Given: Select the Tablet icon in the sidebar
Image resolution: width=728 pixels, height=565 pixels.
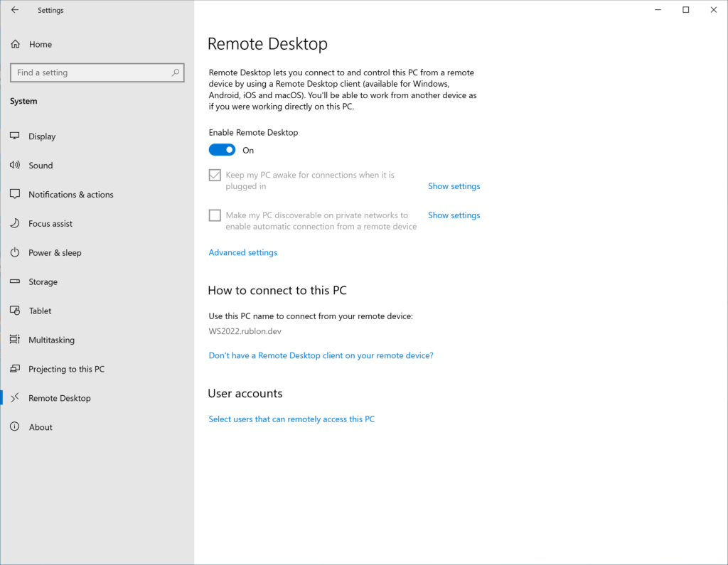Looking at the screenshot, I should 15,311.
